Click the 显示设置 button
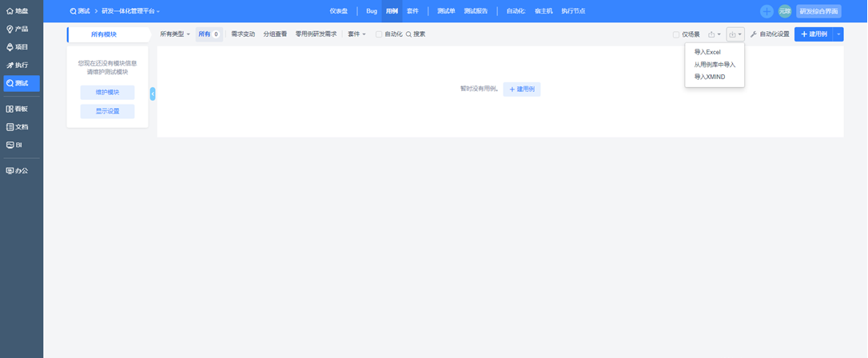The image size is (868, 358). (107, 111)
